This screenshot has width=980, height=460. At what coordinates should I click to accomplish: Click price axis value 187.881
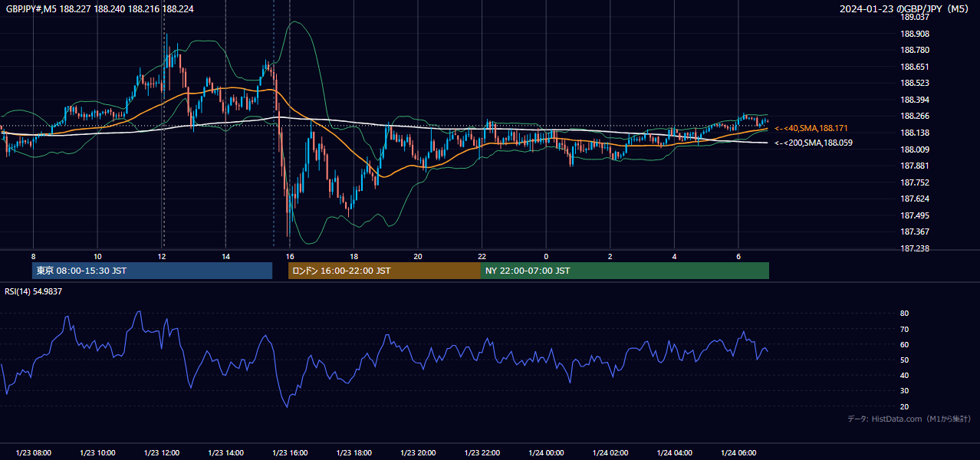pyautogui.click(x=915, y=166)
